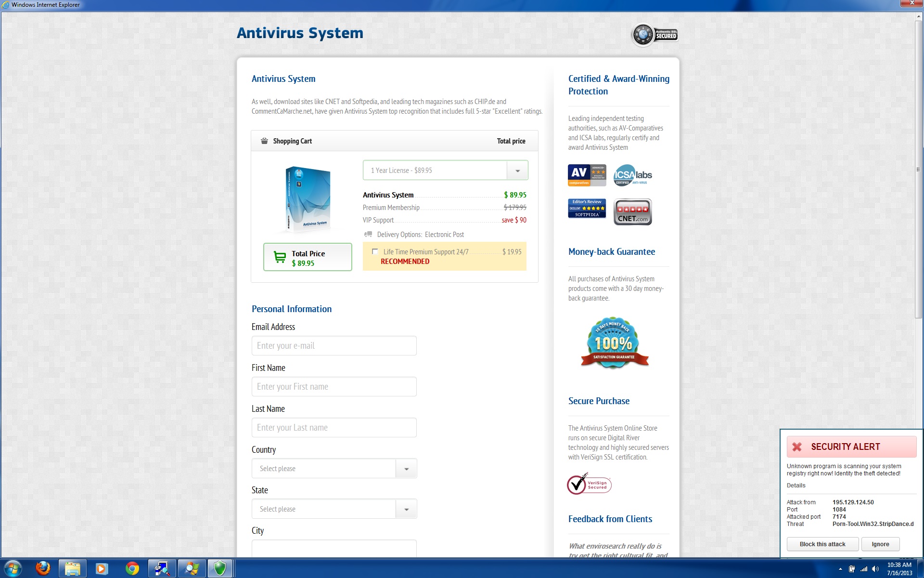924x578 pixels.
Task: Click the SECURITY ALERT banner title
Action: click(x=846, y=447)
